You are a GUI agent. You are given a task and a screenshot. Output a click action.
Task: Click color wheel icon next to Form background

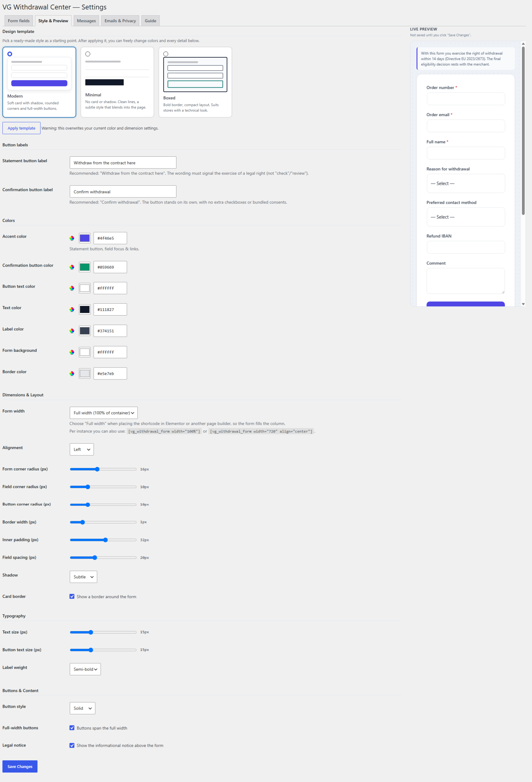(x=72, y=352)
